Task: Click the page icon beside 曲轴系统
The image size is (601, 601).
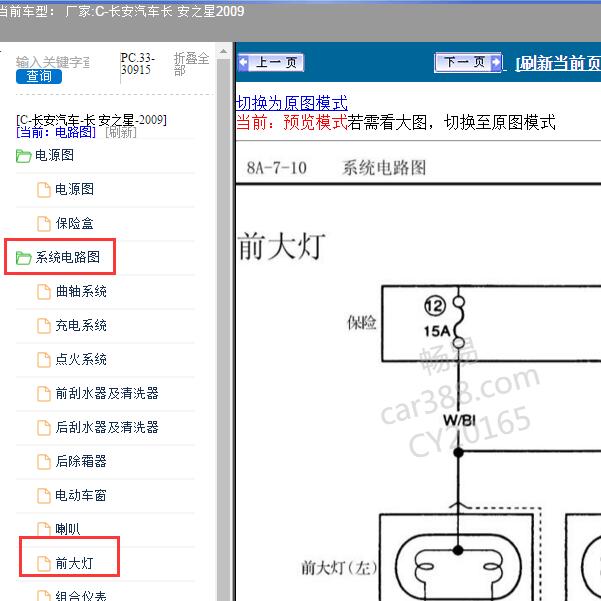Action: coord(44,292)
